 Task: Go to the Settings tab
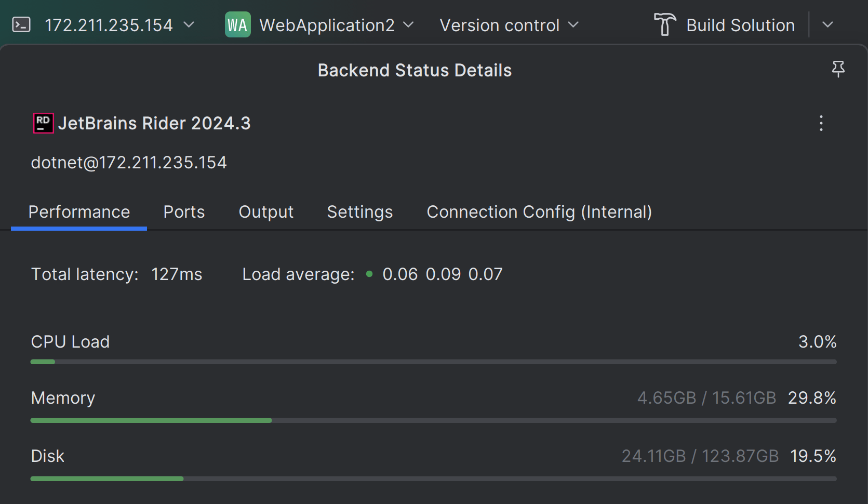359,212
